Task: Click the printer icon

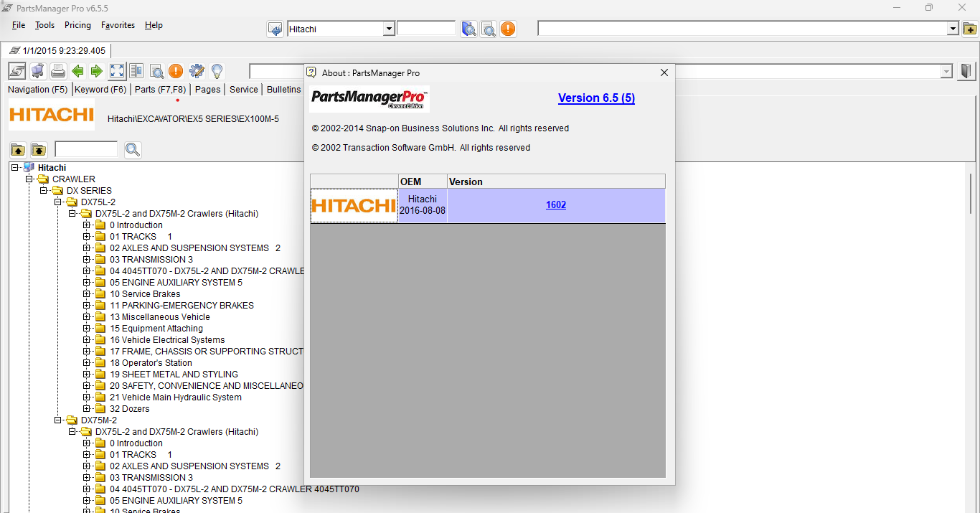Action: click(x=58, y=71)
